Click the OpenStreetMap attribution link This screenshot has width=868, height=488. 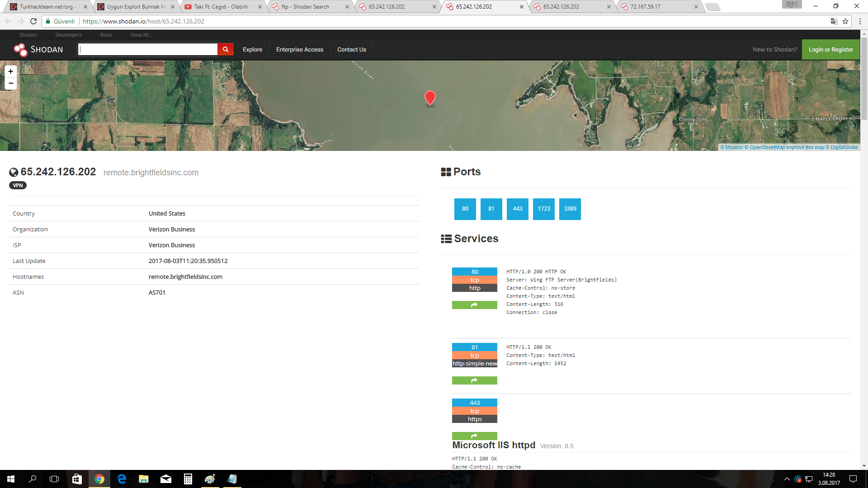pyautogui.click(x=765, y=147)
